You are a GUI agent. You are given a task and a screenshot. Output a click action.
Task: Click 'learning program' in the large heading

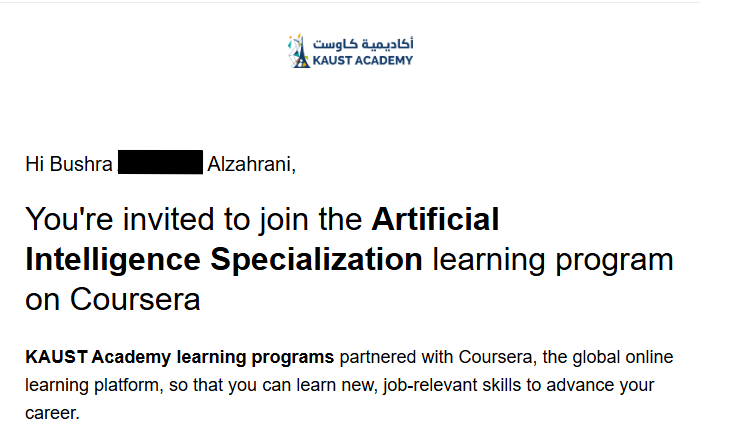pos(553,260)
